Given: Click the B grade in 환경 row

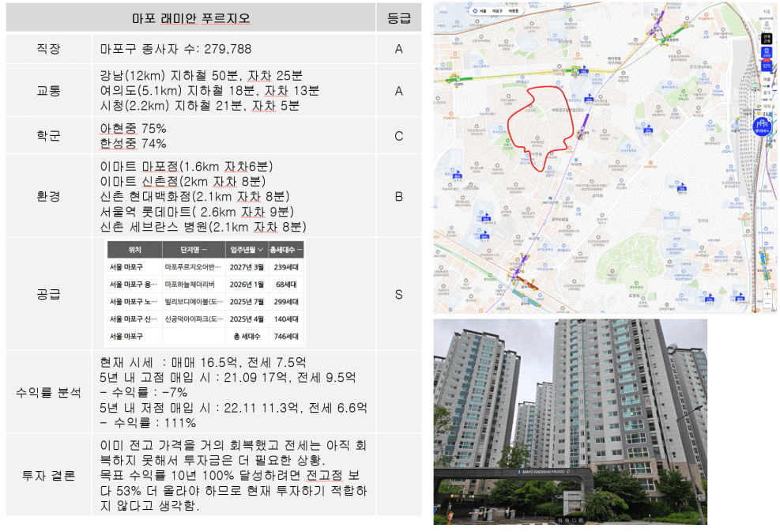Looking at the screenshot, I should click(399, 197).
